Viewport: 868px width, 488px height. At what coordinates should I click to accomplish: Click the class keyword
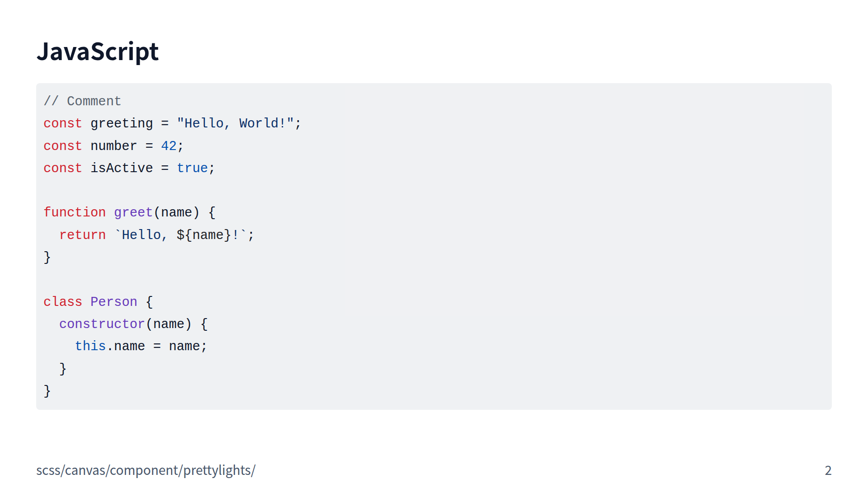(x=63, y=302)
